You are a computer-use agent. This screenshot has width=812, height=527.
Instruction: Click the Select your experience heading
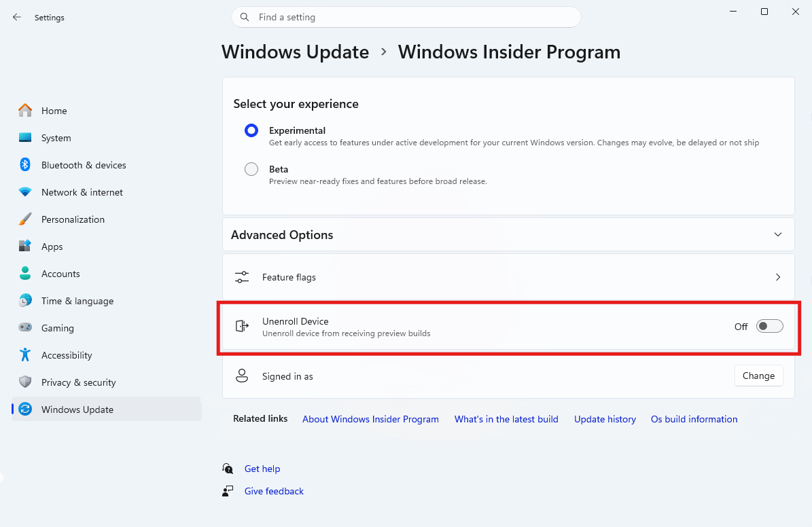click(x=296, y=103)
